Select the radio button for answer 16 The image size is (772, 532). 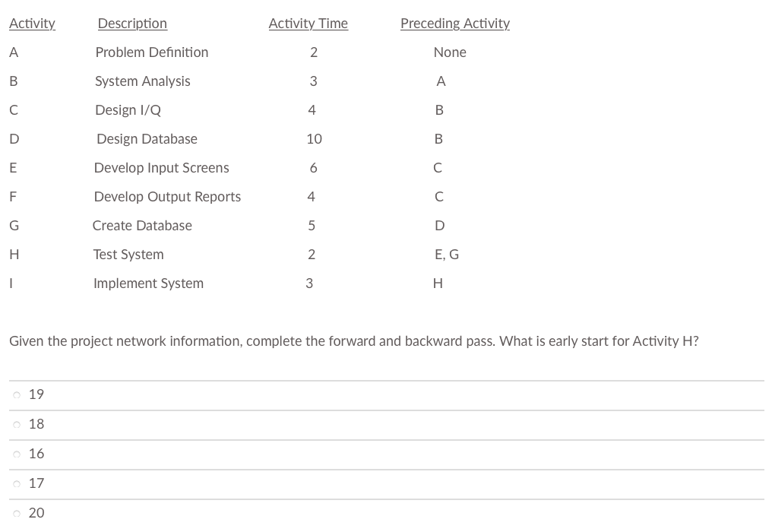(17, 454)
